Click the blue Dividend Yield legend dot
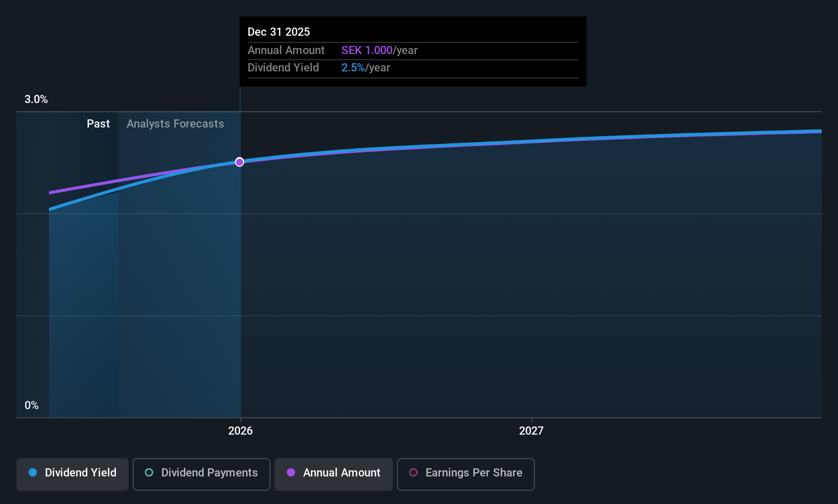 tap(33, 472)
